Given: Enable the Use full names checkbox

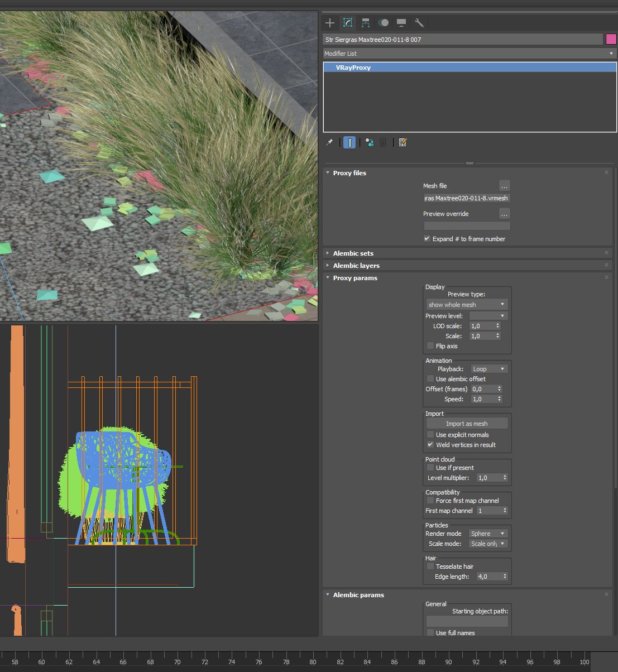Looking at the screenshot, I should pyautogui.click(x=430, y=633).
